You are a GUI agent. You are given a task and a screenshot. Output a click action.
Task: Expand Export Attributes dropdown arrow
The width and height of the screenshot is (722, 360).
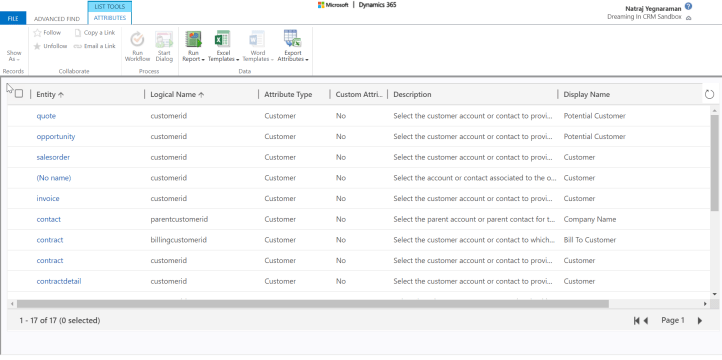(x=307, y=60)
